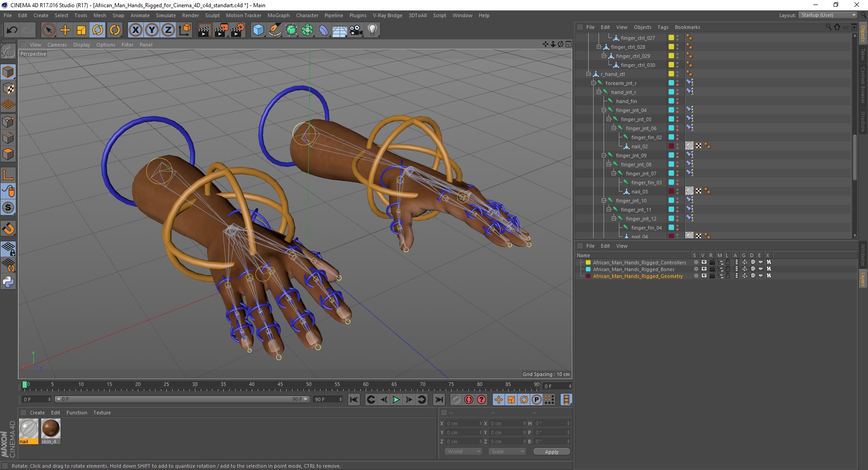
Task: Open the MoGraph menu
Action: 278,15
